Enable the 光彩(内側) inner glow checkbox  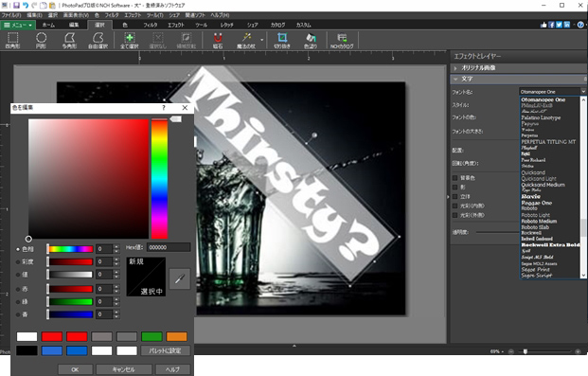[454, 206]
